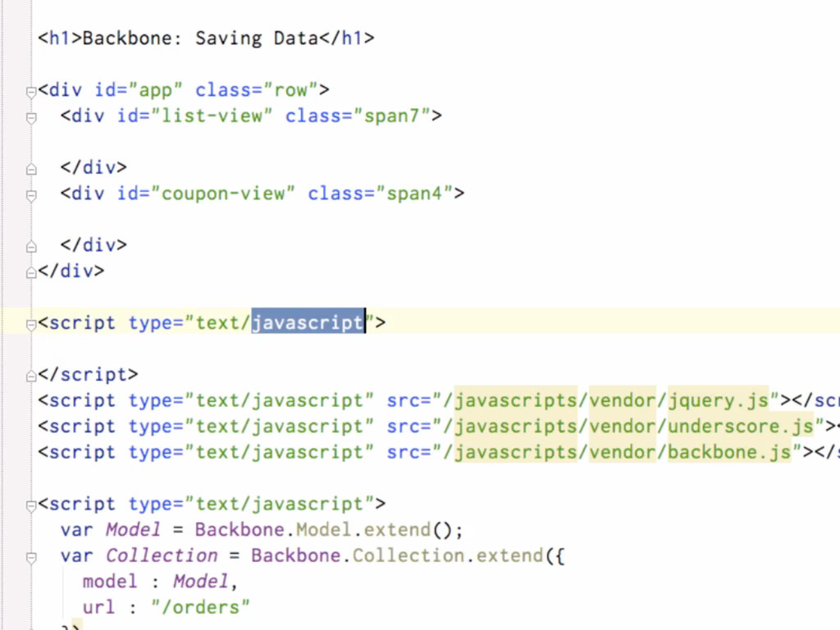Fold at the closing script tag marker

(31, 376)
